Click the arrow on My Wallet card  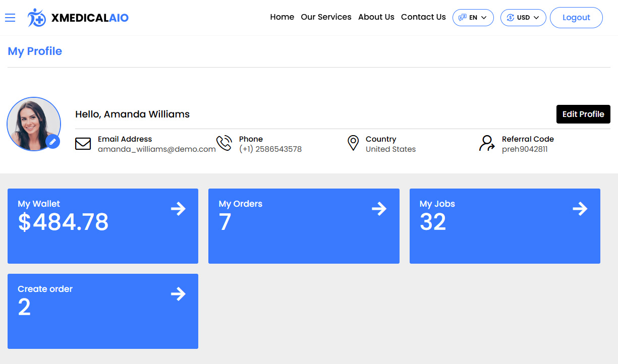click(178, 209)
